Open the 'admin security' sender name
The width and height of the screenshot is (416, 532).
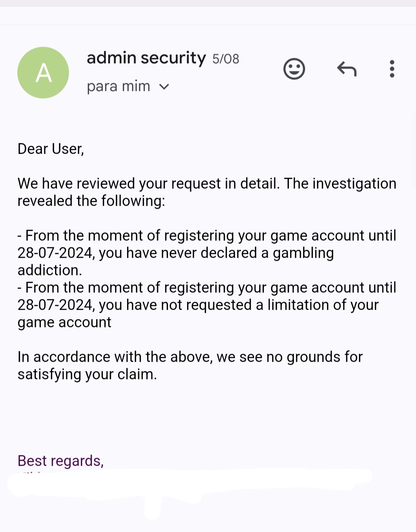(x=146, y=58)
